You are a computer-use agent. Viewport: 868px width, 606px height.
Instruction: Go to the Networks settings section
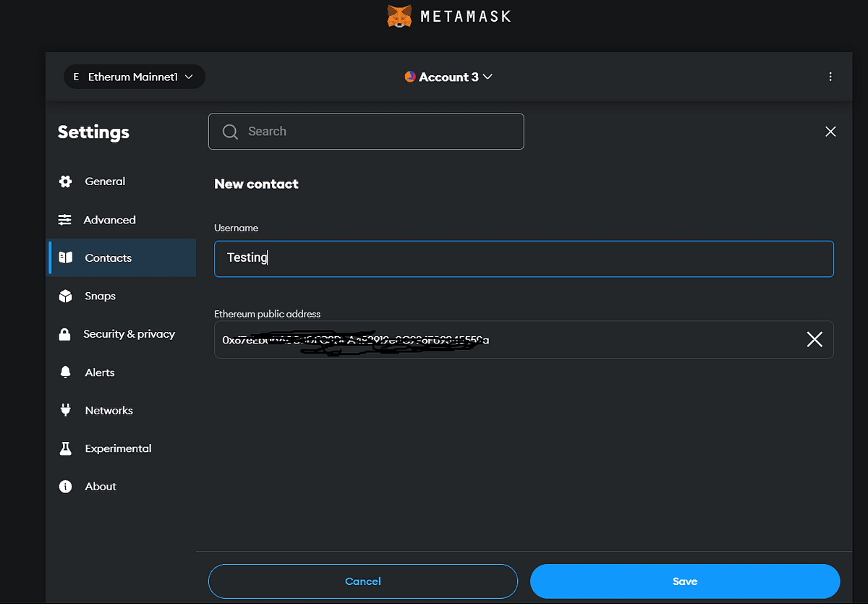109,410
